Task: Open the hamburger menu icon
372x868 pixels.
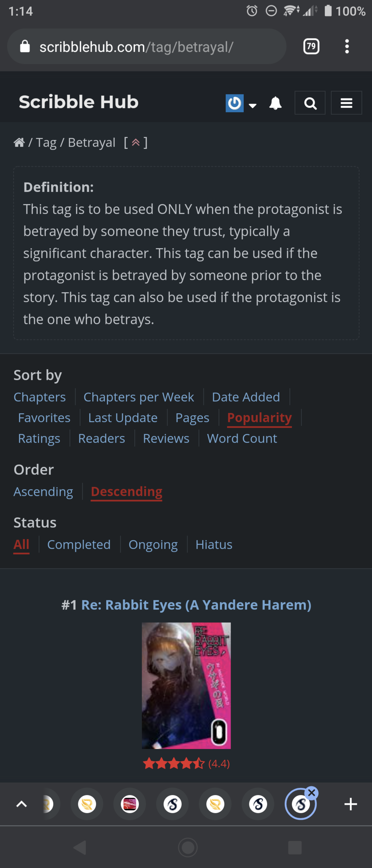Action: click(346, 103)
